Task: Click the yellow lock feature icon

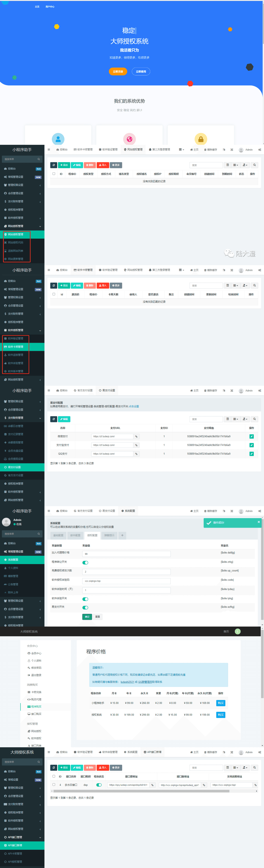Action: pos(201,139)
